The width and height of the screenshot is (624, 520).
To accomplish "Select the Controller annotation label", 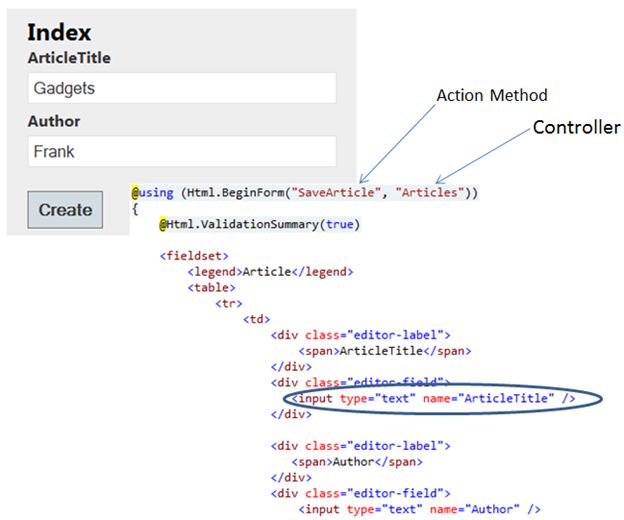I will click(576, 128).
